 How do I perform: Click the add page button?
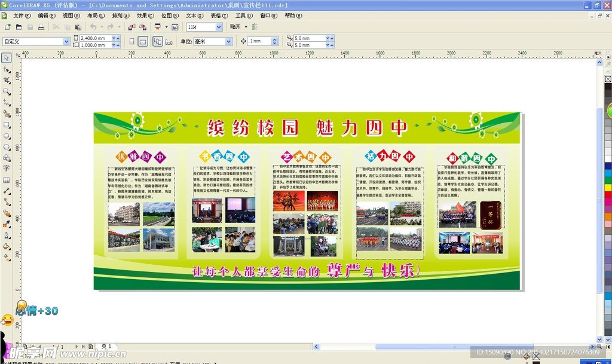[91, 347]
